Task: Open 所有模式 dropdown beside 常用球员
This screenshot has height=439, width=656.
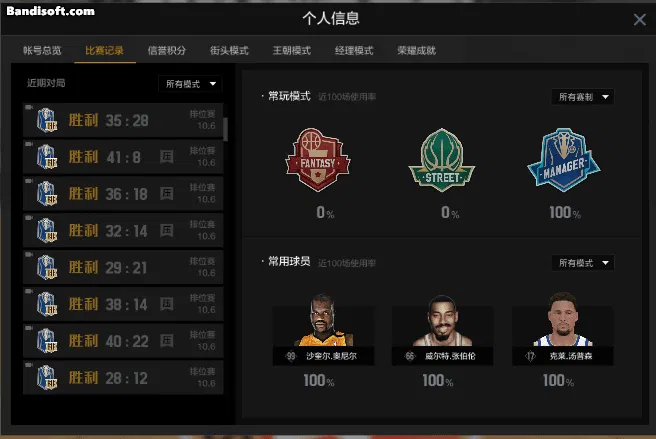Action: click(582, 263)
